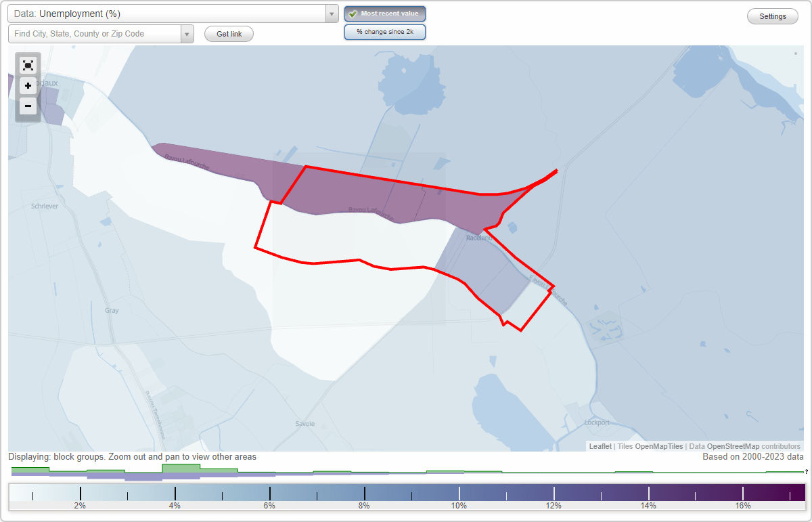Click the 'Based on 2000-2023 data' text
This screenshot has width=812, height=522.
[753, 457]
